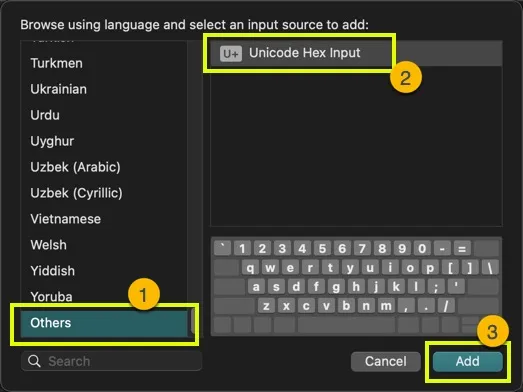Click the minus key on keyboard preview
The width and height of the screenshot is (523, 392).
(x=442, y=249)
